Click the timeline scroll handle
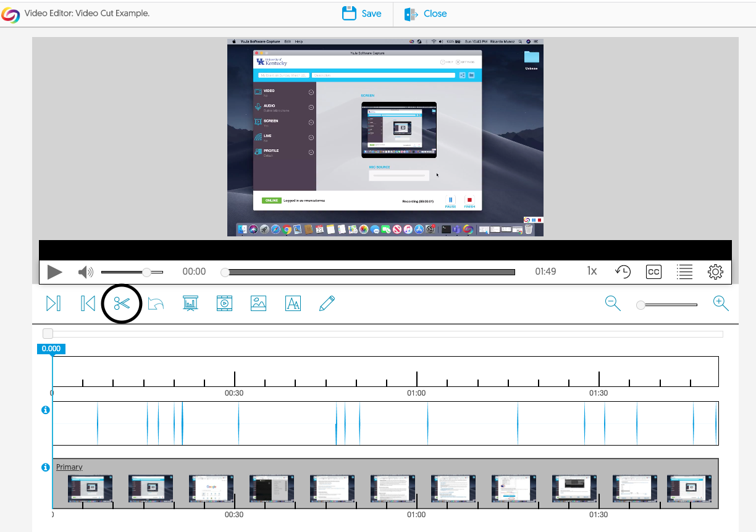This screenshot has width=756, height=532. coord(48,334)
